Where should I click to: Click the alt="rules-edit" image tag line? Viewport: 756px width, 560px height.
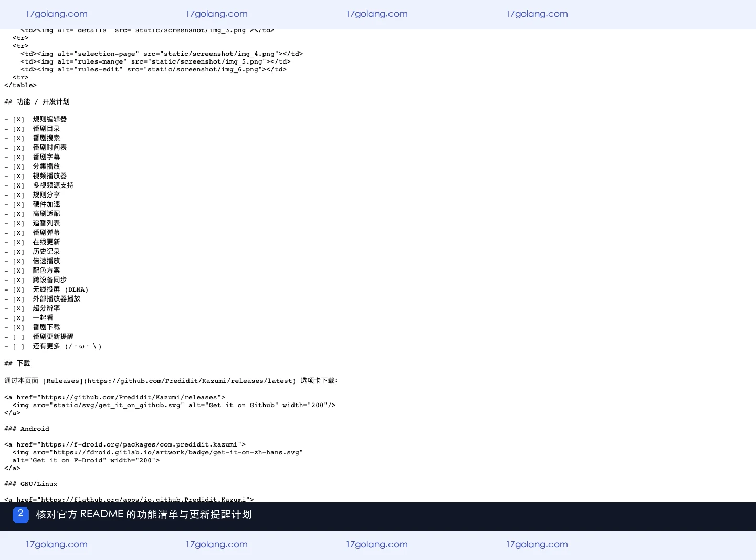(x=154, y=69)
